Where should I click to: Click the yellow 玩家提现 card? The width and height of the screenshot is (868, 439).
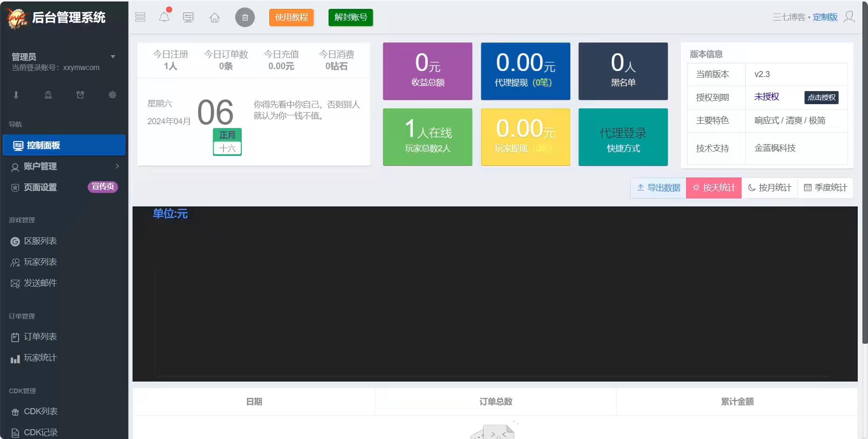click(x=525, y=137)
